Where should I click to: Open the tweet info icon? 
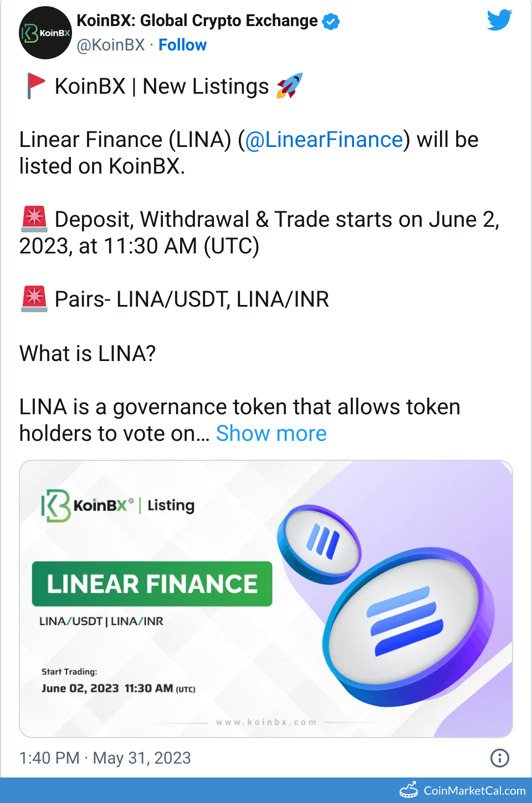pos(499,758)
